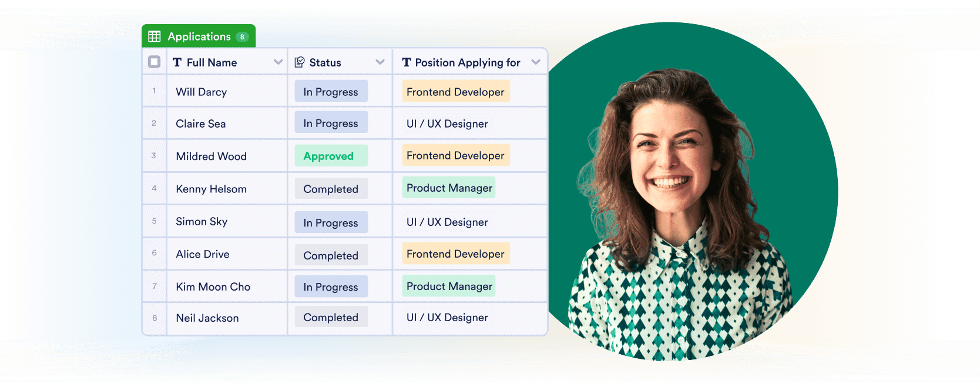980x390 pixels.
Task: Click Simon Sky's UI / UX Designer position
Action: tap(448, 222)
